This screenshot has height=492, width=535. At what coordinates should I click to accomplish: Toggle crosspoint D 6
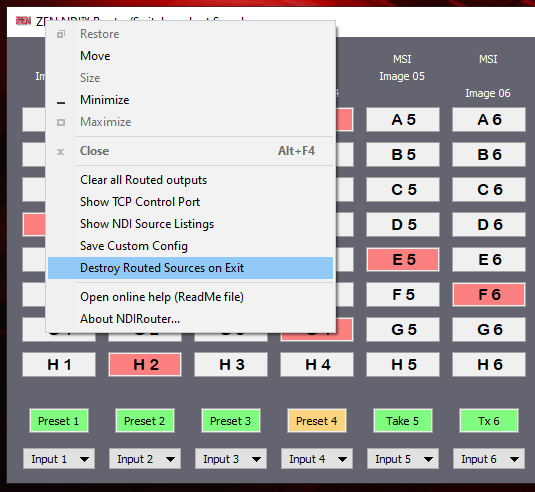click(489, 225)
